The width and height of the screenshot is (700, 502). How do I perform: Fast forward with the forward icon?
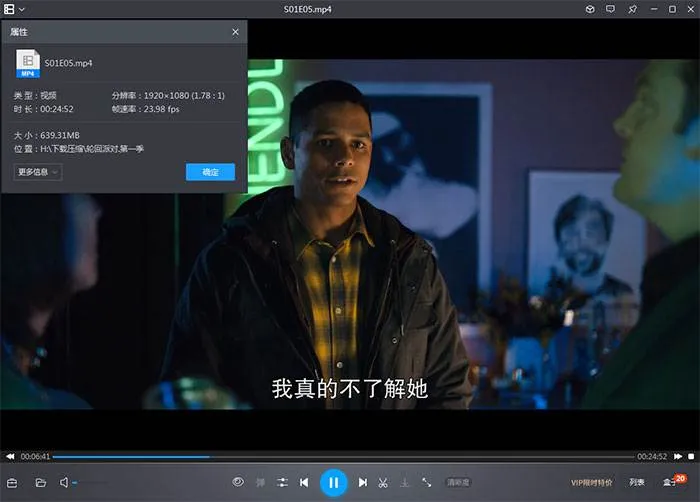(678, 456)
